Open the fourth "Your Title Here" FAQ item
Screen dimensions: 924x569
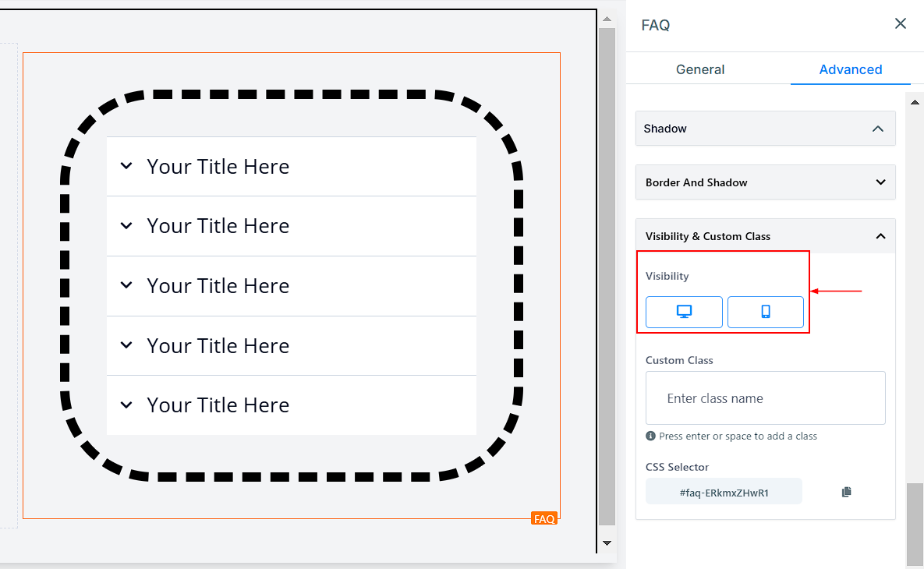(218, 346)
